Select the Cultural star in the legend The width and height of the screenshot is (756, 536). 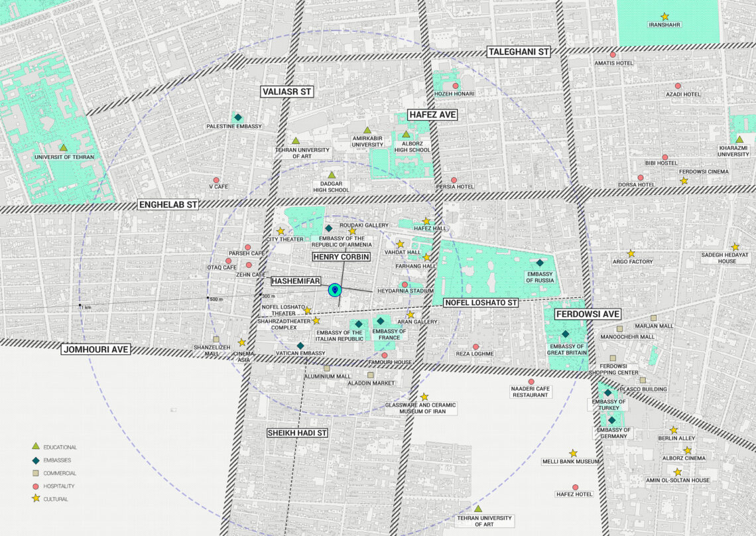(x=35, y=498)
